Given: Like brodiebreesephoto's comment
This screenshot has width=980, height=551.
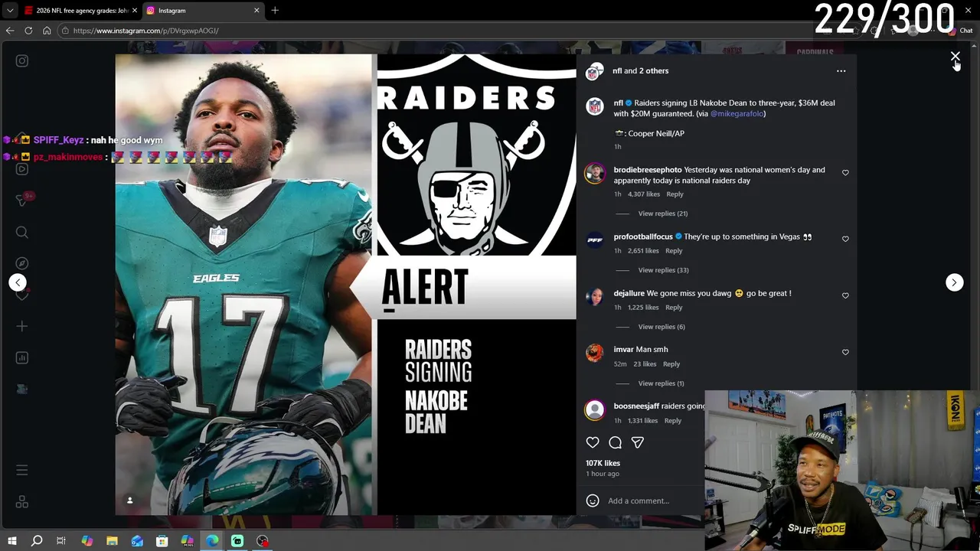Looking at the screenshot, I should (x=845, y=173).
